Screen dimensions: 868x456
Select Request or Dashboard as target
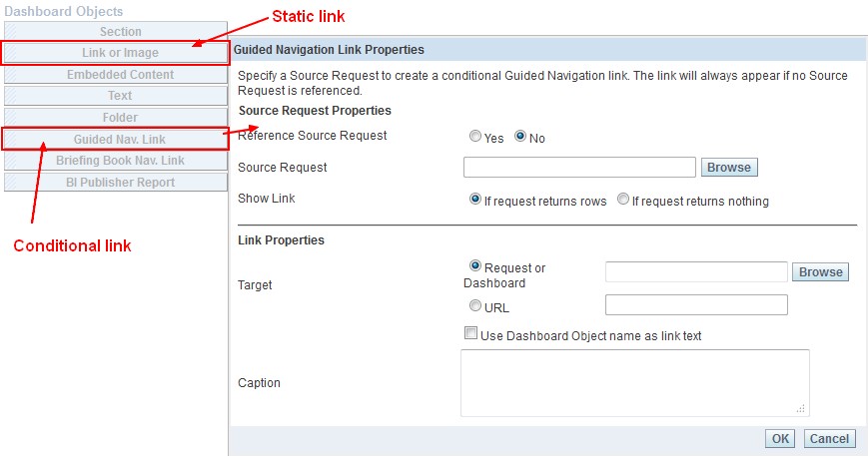(474, 266)
